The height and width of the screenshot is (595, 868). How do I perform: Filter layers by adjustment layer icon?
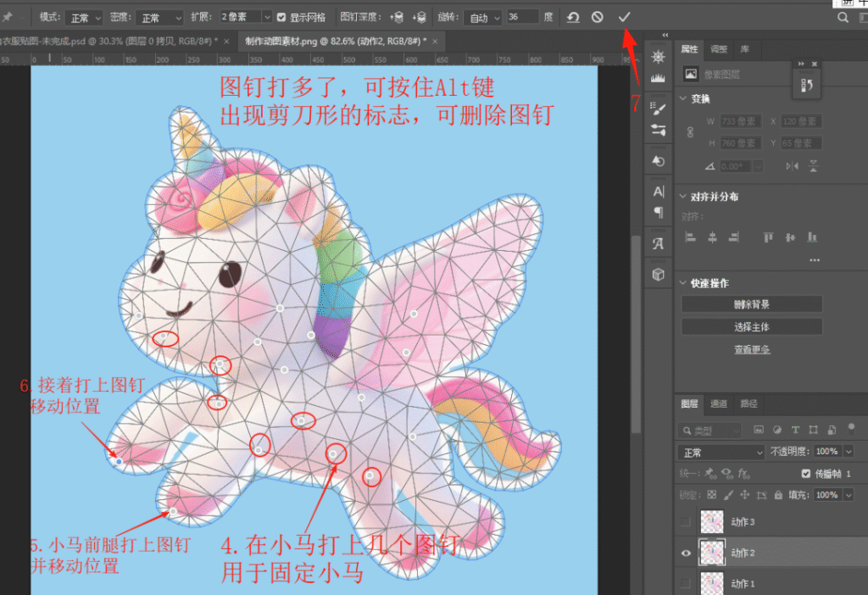tap(777, 430)
